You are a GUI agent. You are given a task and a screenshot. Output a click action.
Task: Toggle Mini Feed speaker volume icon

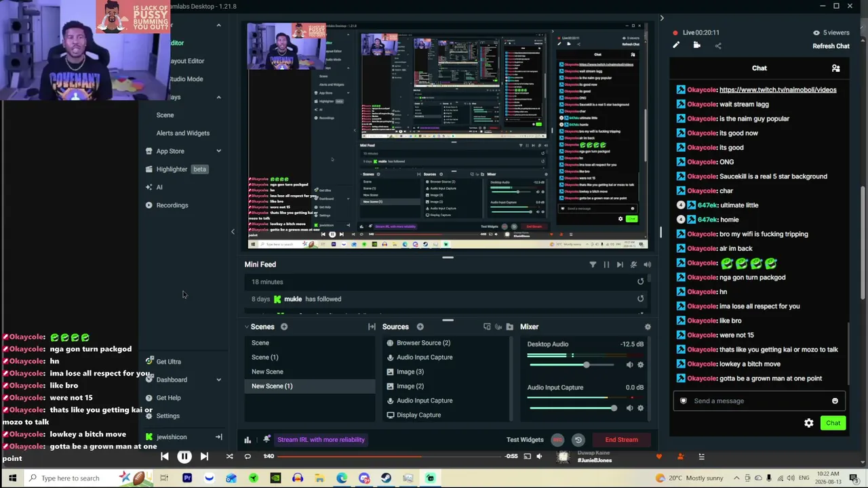coord(648,264)
